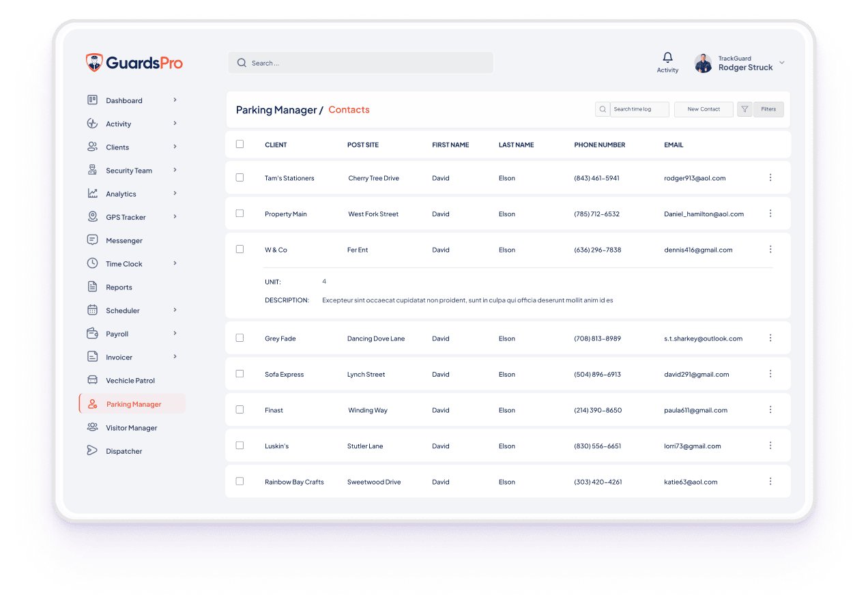The width and height of the screenshot is (868, 608).
Task: Expand the Security Team chevron
Action: tap(175, 170)
